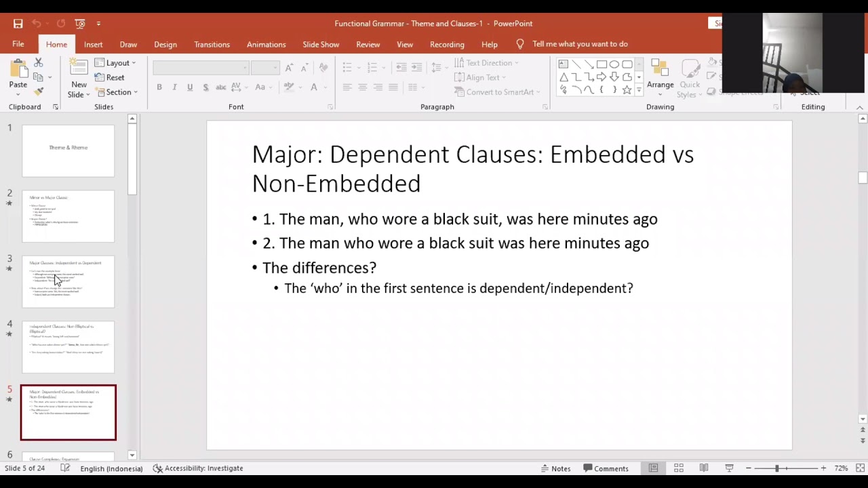The height and width of the screenshot is (488, 868).
Task: Collapse the ribbon with the chevron
Action: click(x=859, y=107)
